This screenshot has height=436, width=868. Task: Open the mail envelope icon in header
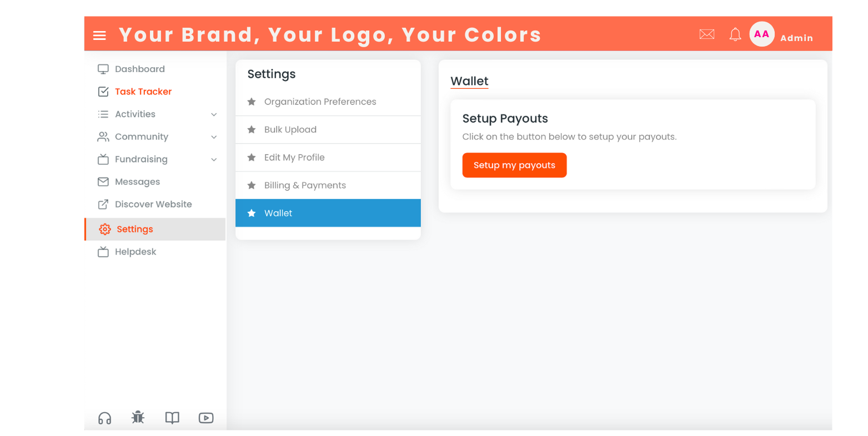click(x=706, y=34)
